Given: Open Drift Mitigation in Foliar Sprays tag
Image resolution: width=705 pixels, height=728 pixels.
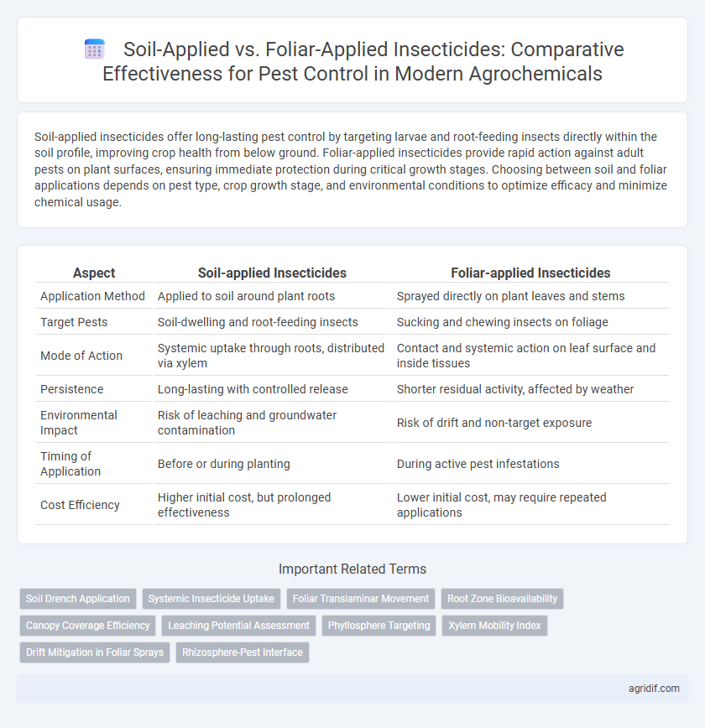Looking at the screenshot, I should click(x=95, y=653).
